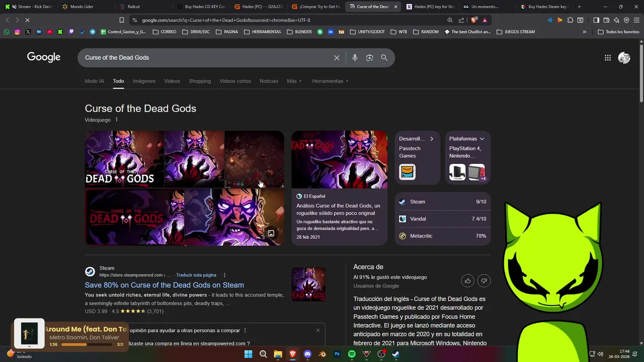Click the share icon in the address bar
The image size is (644, 362).
461,20
